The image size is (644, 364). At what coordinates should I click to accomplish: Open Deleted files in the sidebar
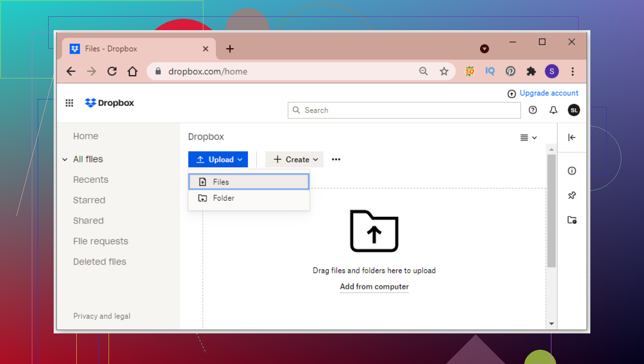100,262
